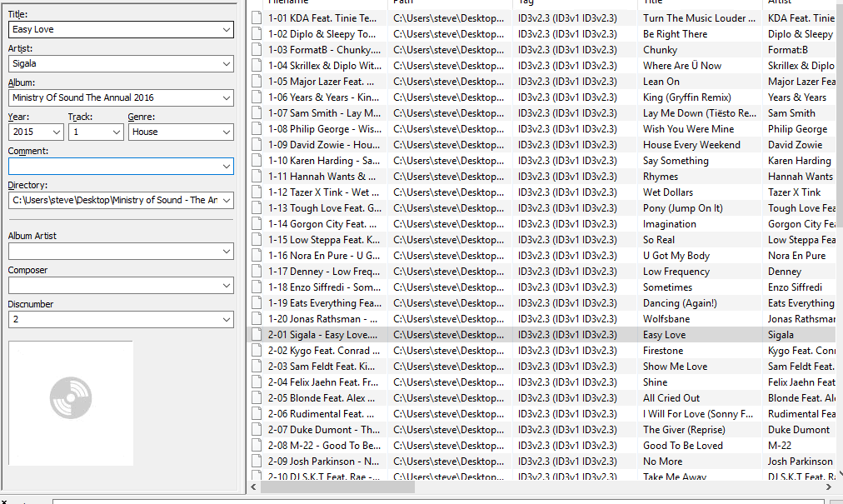The height and width of the screenshot is (504, 843).
Task: Open the Discnumber dropdown arrow
Action: point(227,320)
